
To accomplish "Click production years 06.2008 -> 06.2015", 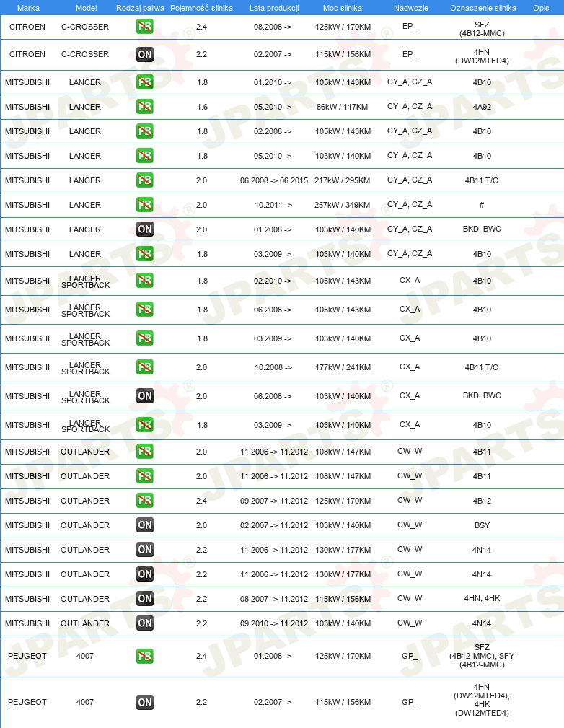I will tap(274, 180).
